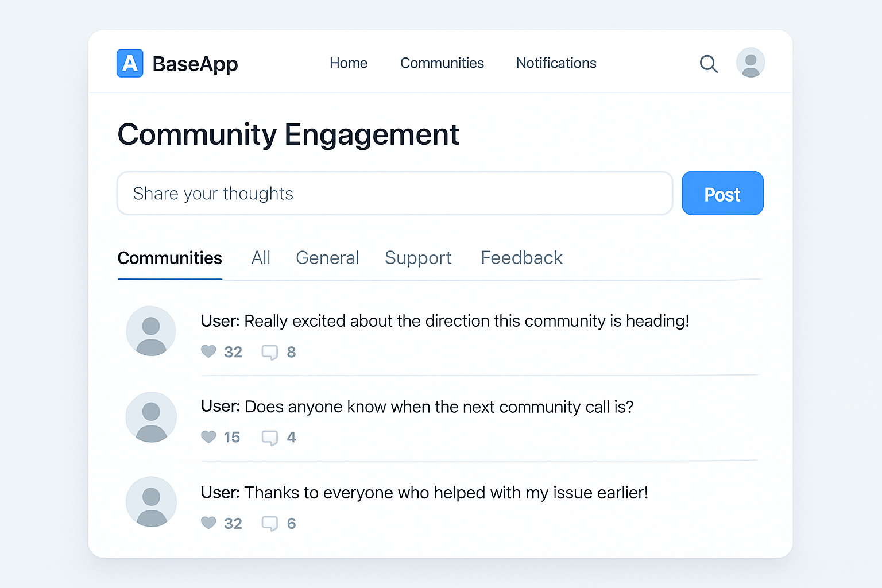Open the Feedback tab
882x588 pixels.
point(521,258)
